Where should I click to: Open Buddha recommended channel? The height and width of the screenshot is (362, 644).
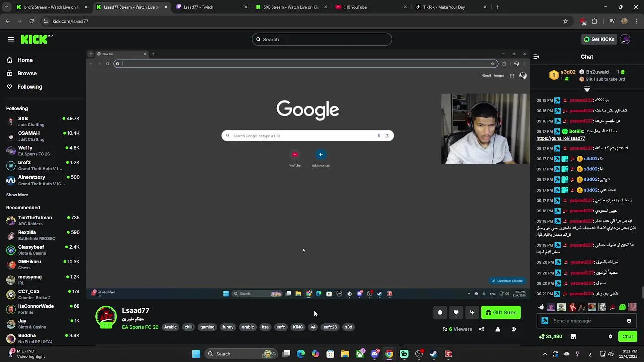point(43,338)
